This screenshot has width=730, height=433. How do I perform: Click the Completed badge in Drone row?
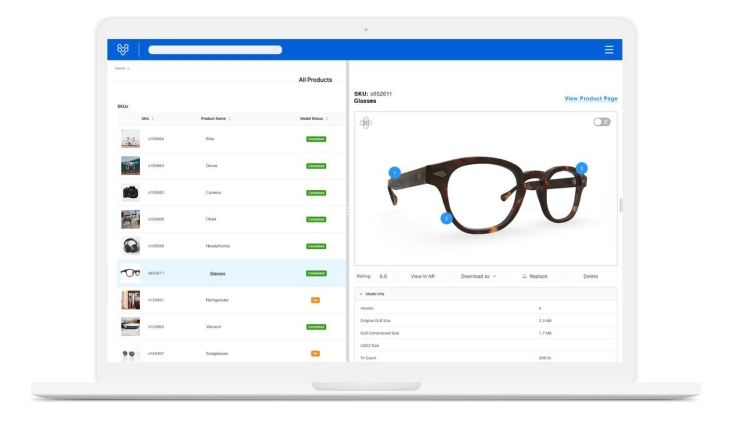[316, 166]
